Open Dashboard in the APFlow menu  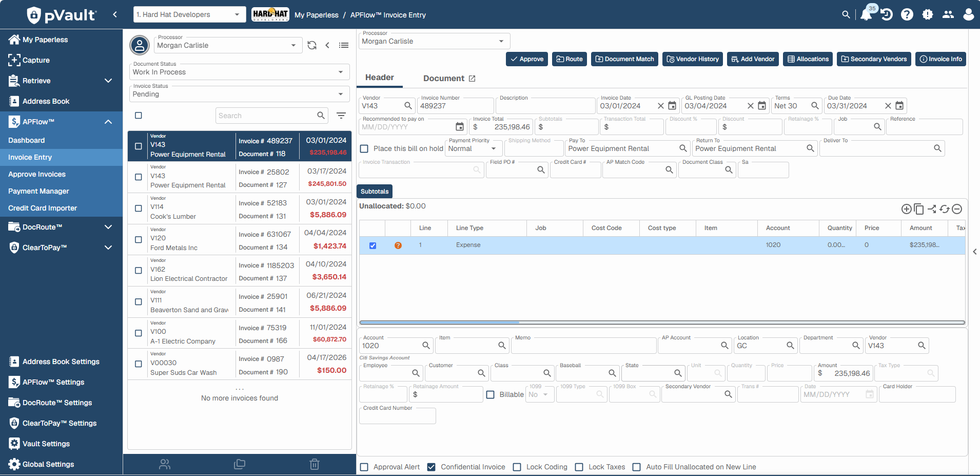(x=27, y=140)
